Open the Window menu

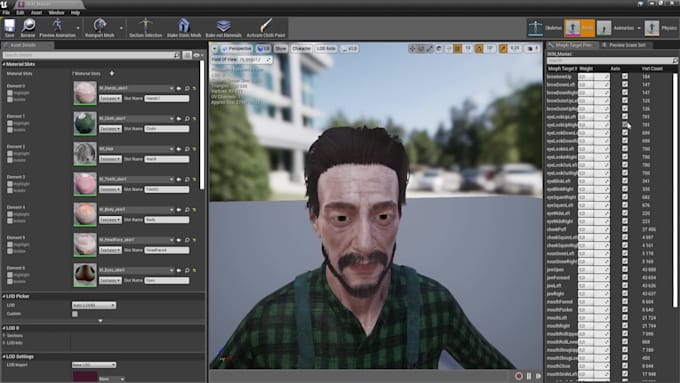[x=56, y=13]
